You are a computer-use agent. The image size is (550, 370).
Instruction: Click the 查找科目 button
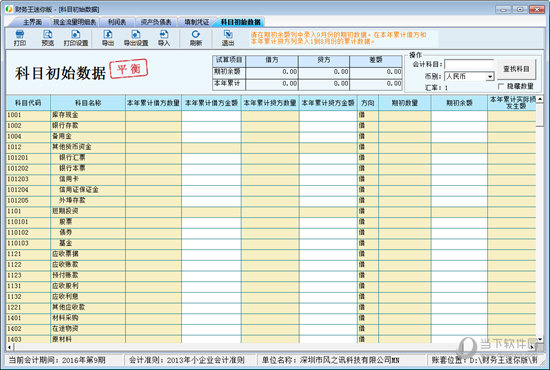click(516, 69)
